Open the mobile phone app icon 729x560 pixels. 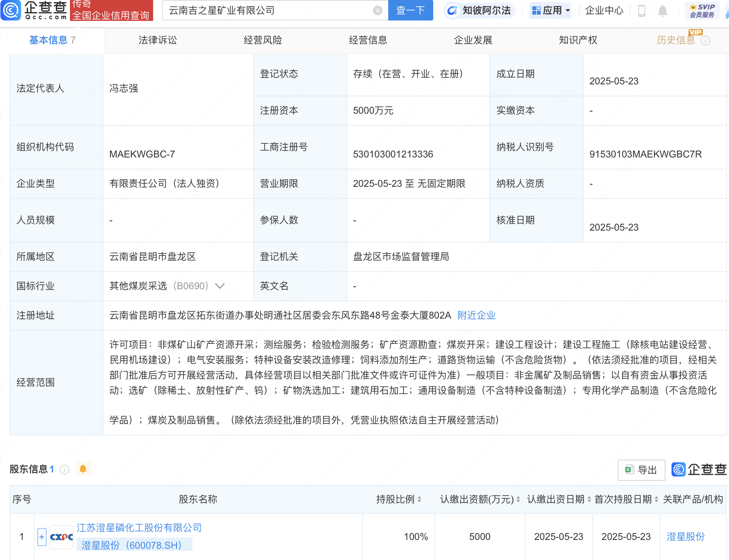[x=642, y=10]
